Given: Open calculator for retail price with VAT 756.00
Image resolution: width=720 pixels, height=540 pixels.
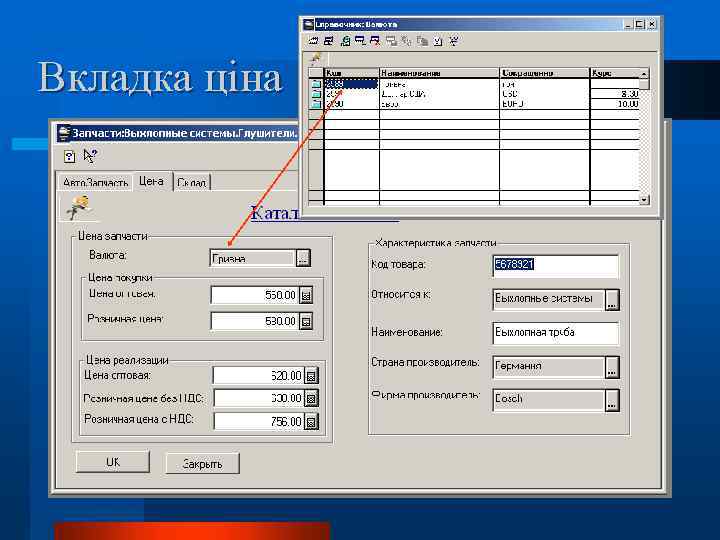Looking at the screenshot, I should click(x=311, y=421).
